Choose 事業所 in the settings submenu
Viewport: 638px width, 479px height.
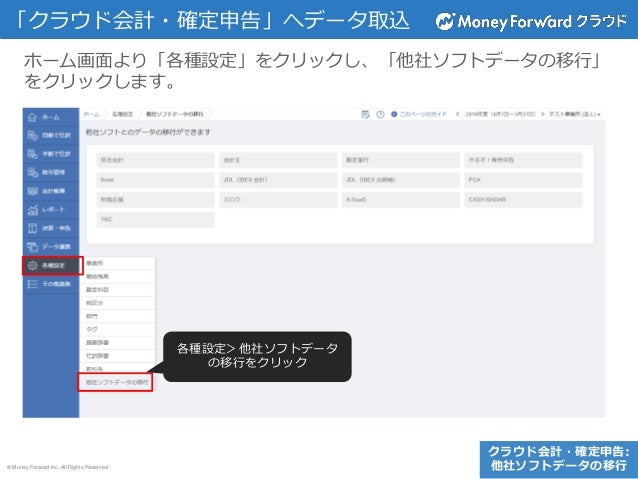click(x=118, y=263)
